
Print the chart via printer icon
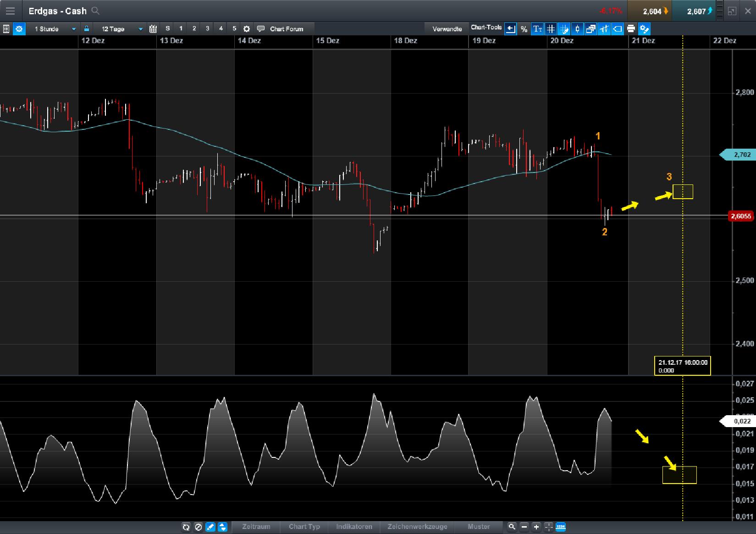(631, 29)
